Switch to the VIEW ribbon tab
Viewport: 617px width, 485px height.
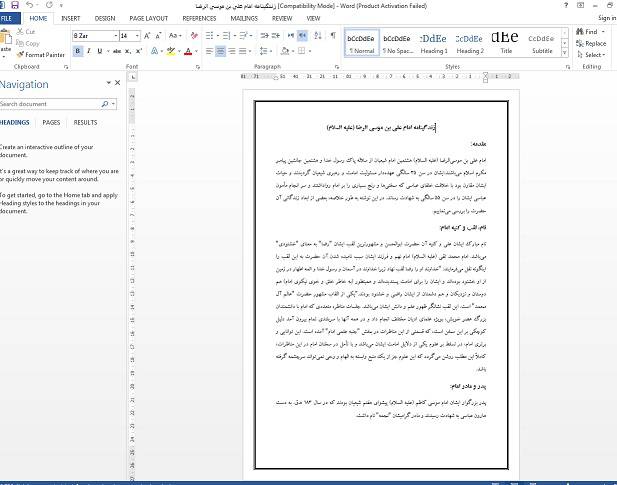point(313,18)
